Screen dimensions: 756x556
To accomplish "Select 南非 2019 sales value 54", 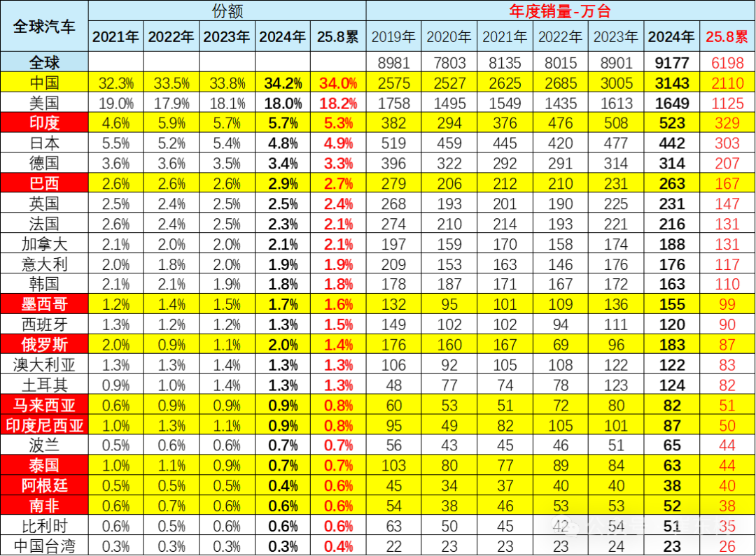I will tap(393, 506).
